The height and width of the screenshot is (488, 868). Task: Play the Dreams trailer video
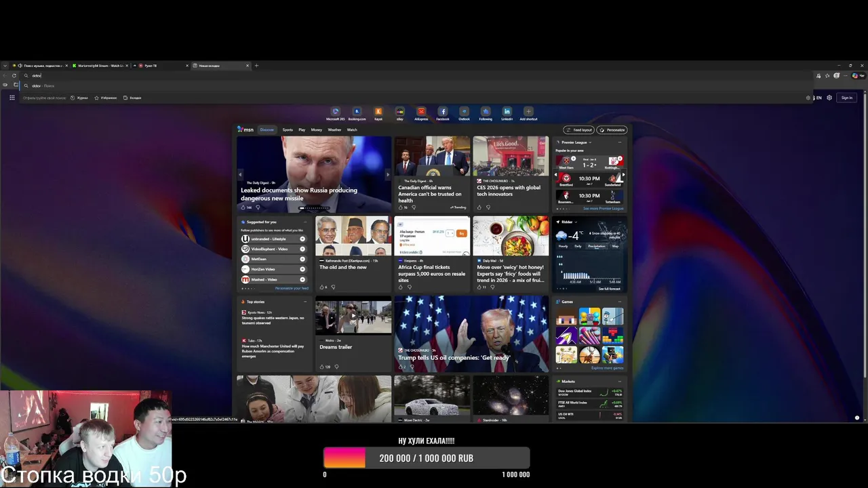click(353, 316)
